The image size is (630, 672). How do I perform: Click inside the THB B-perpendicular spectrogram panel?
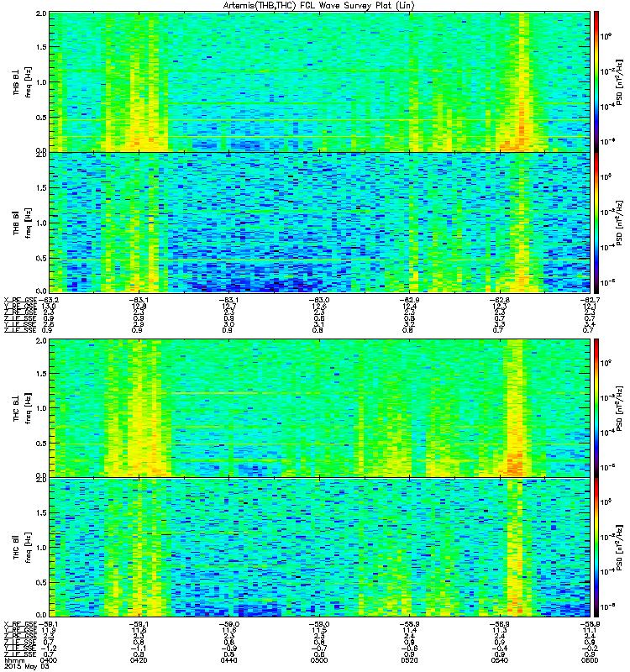(x=319, y=81)
